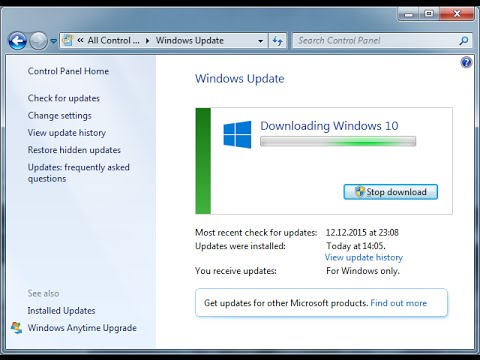Maximize the Windows Update window
This screenshot has height=360, width=480.
tap(429, 14)
